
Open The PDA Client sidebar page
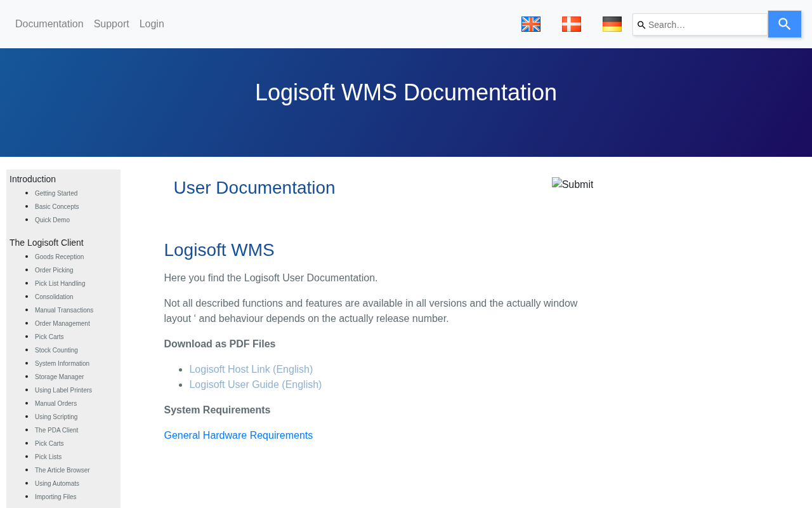56,431
